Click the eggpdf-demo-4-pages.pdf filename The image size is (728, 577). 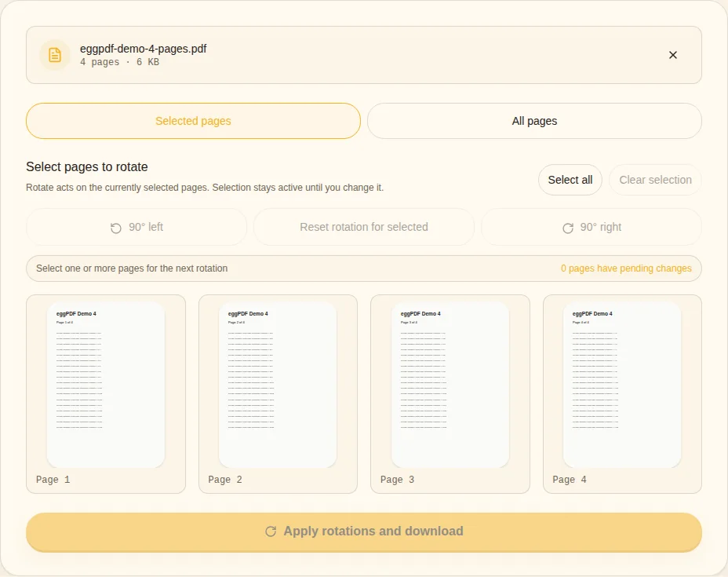click(143, 49)
